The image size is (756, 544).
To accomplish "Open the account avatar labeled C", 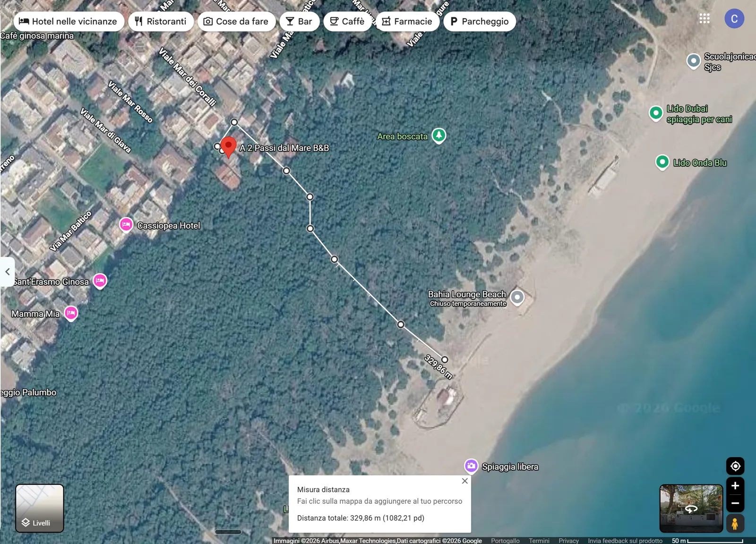I will 734,18.
